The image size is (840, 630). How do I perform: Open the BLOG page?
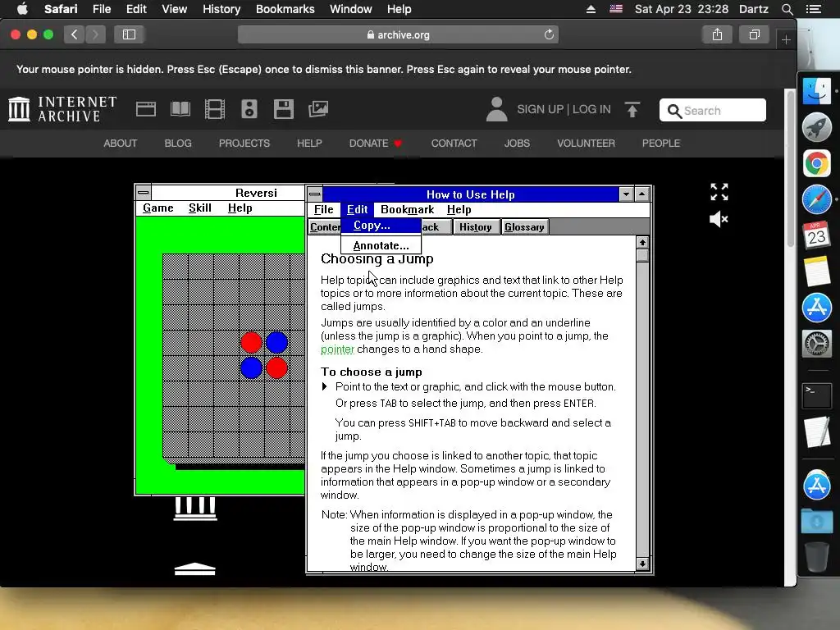pyautogui.click(x=178, y=144)
